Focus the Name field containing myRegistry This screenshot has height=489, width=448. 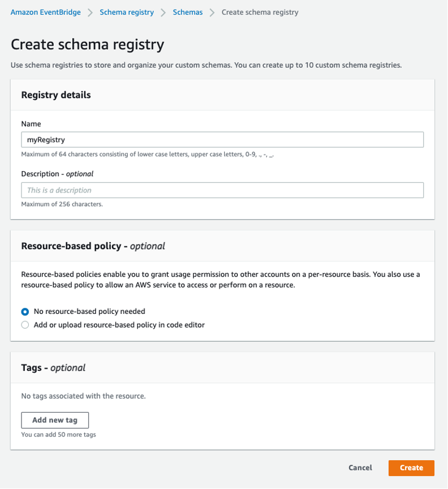tap(222, 139)
